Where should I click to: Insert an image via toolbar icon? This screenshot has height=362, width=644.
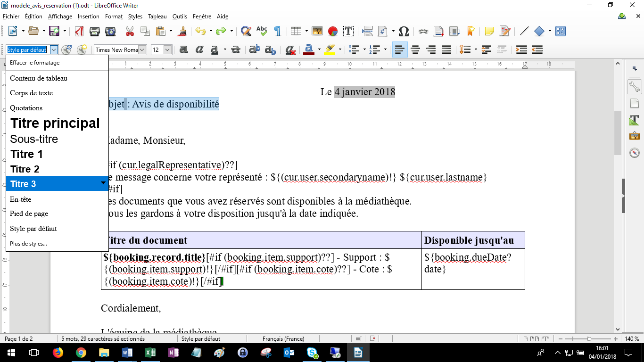[x=317, y=31]
